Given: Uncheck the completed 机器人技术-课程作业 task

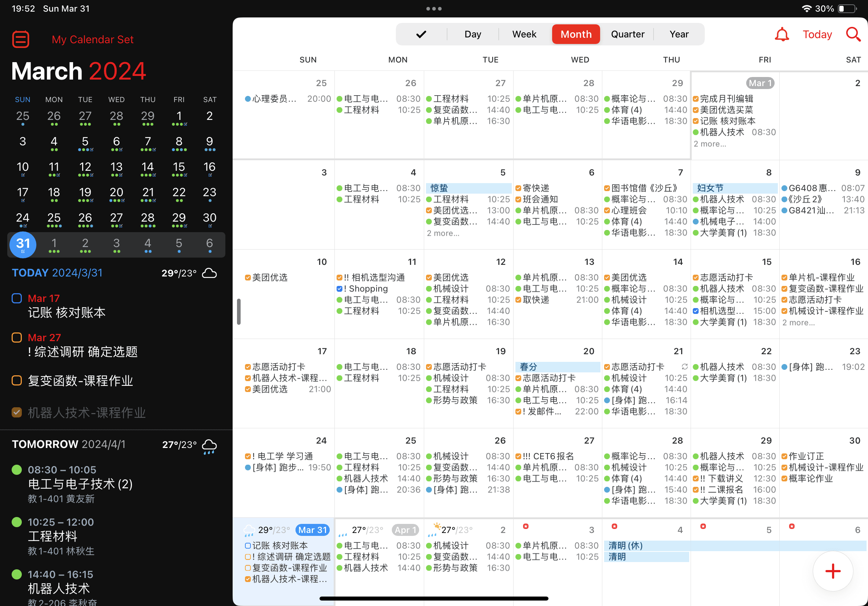Looking at the screenshot, I should (x=17, y=412).
